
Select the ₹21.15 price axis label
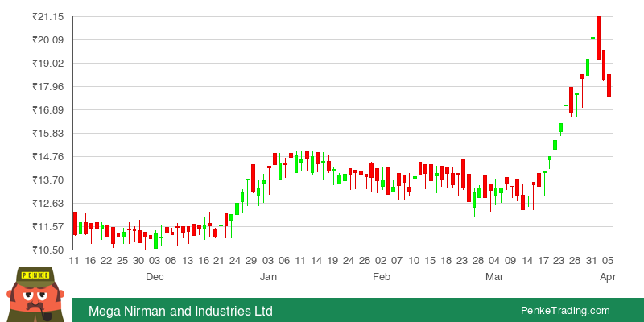click(48, 17)
